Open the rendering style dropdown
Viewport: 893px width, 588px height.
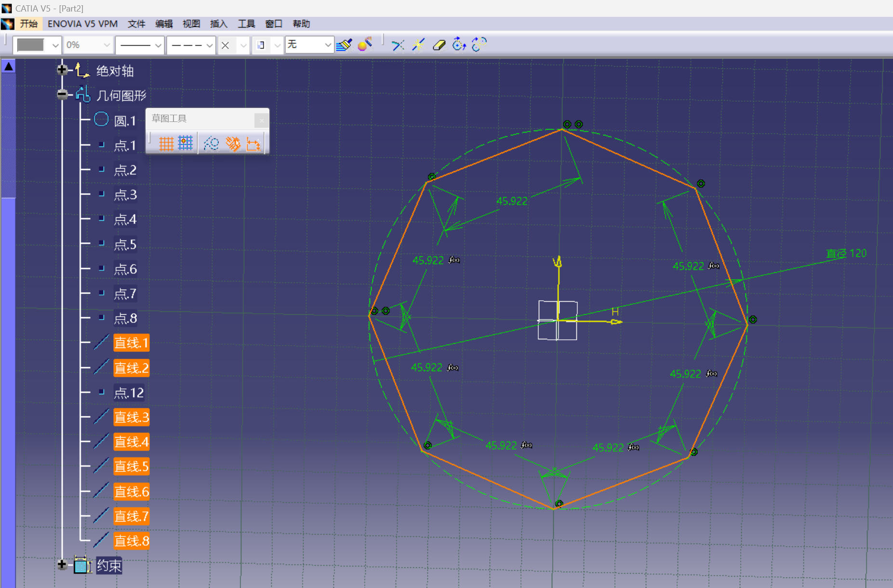[277, 45]
